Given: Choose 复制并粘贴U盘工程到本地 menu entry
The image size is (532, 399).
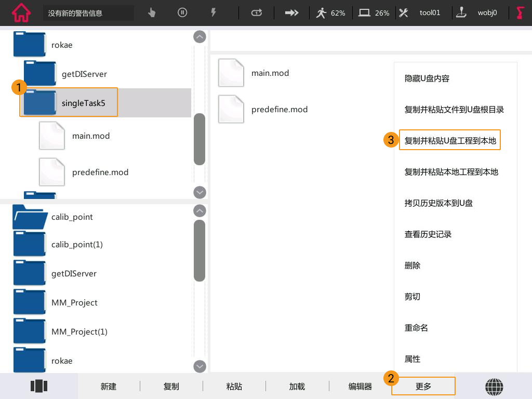Looking at the screenshot, I should [450, 141].
